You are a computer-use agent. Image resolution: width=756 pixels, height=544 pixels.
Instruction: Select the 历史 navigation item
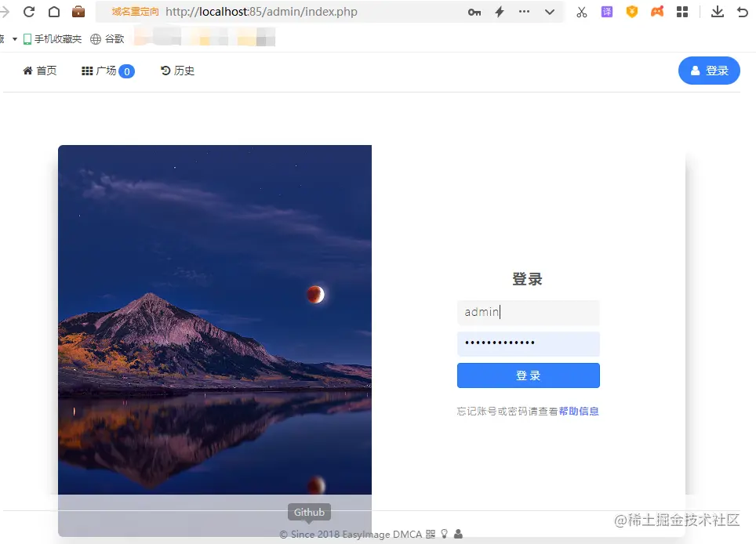tap(177, 70)
